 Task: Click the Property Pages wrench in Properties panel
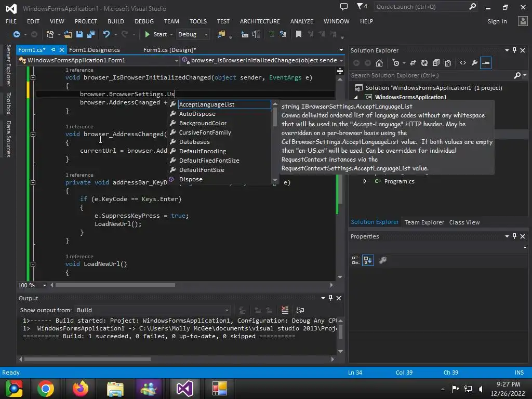tap(383, 260)
